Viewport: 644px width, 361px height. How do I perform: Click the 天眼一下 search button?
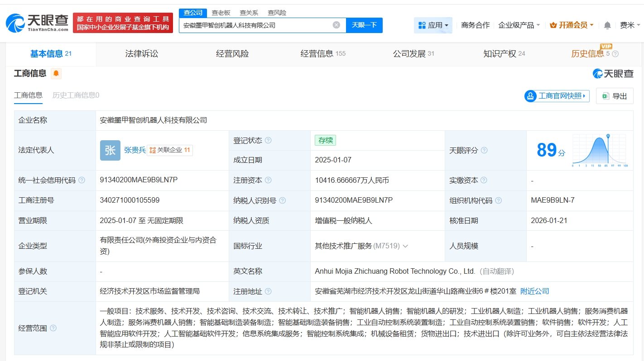tap(364, 25)
